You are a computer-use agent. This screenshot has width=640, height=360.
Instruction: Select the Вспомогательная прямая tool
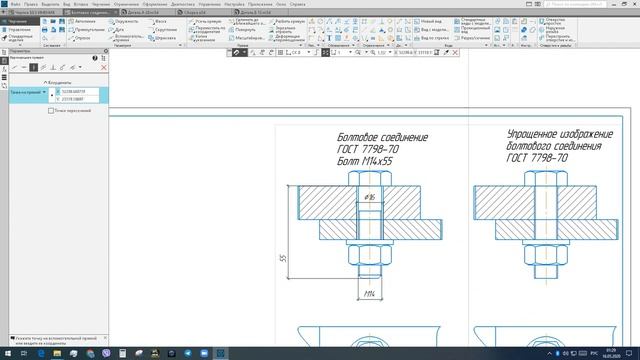pyautogui.click(x=126, y=38)
